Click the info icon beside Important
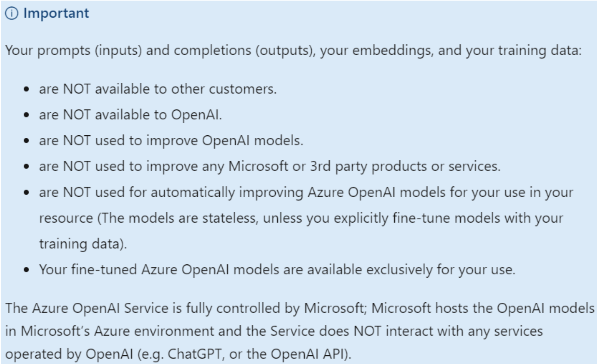598x364 pixels. [12, 13]
